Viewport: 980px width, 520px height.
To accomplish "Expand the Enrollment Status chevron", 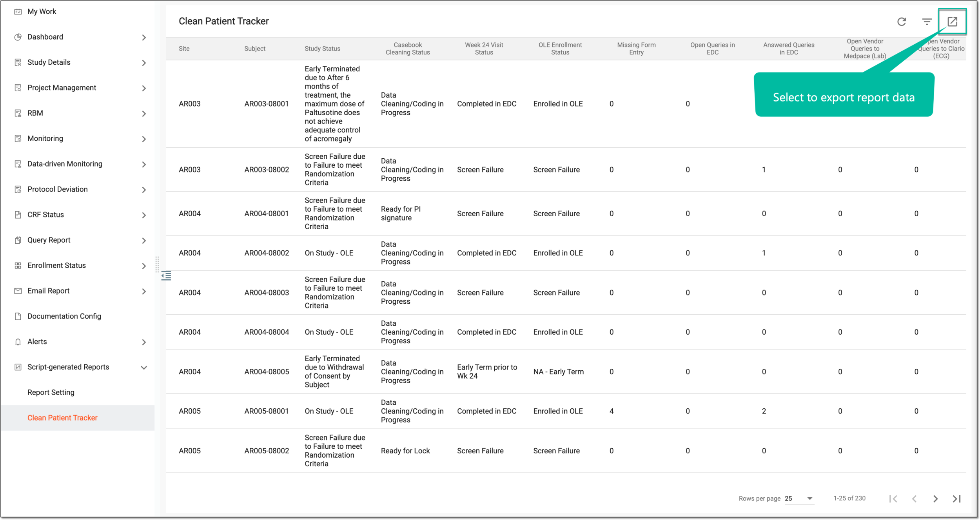I will [x=144, y=266].
